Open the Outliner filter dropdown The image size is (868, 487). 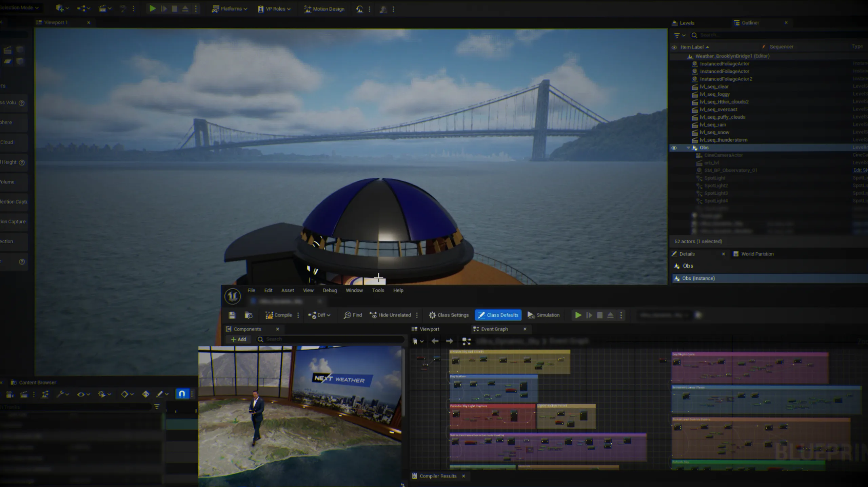[680, 35]
